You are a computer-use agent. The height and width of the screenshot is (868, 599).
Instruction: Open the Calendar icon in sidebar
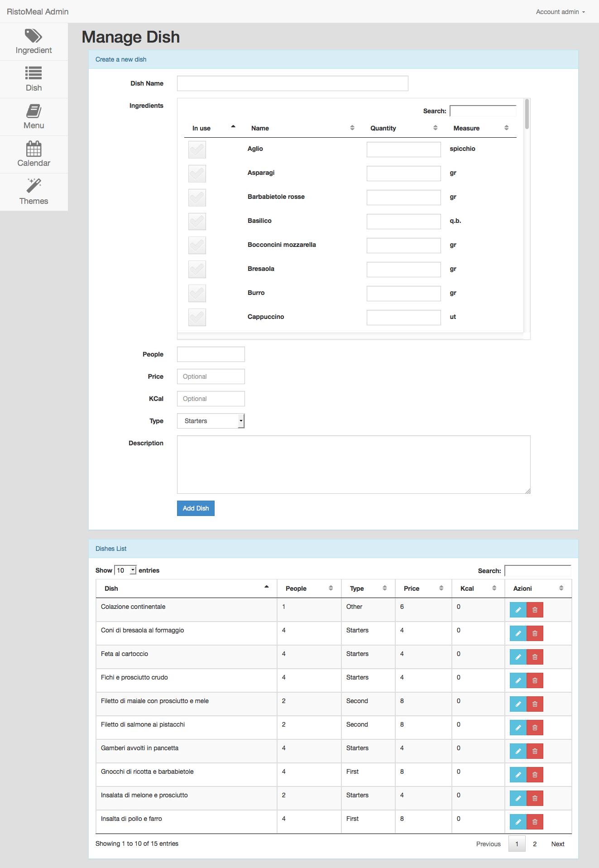pyautogui.click(x=34, y=148)
